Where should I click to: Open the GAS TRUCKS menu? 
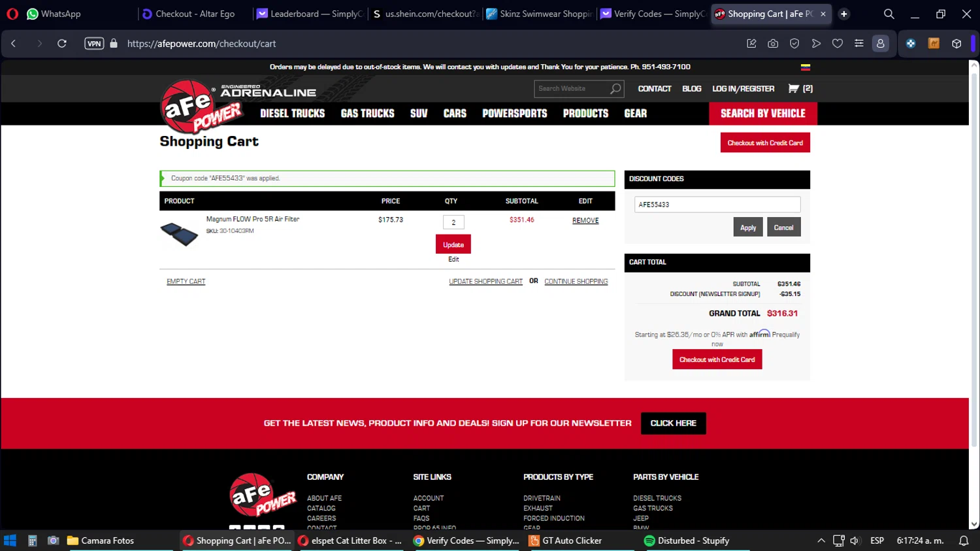[x=367, y=114]
